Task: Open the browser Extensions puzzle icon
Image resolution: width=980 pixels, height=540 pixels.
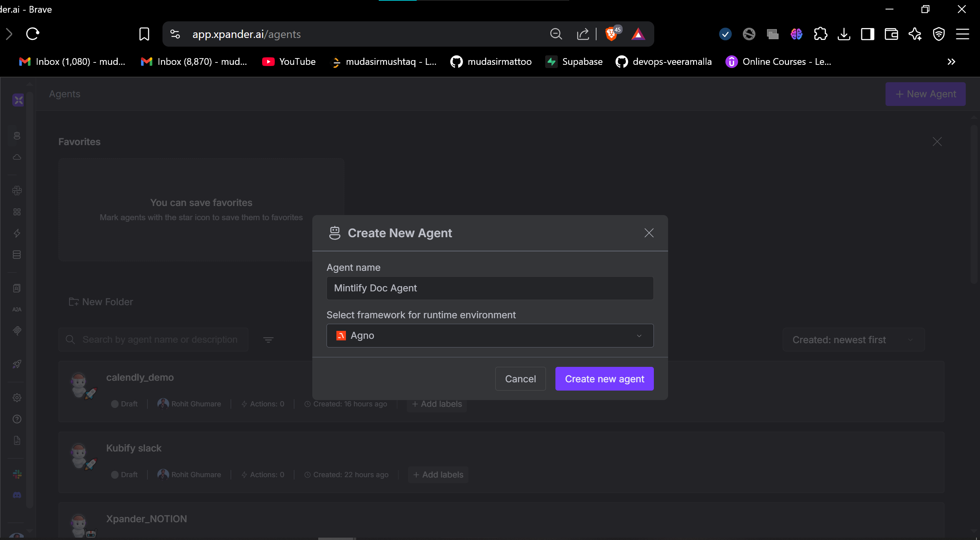Action: tap(820, 34)
